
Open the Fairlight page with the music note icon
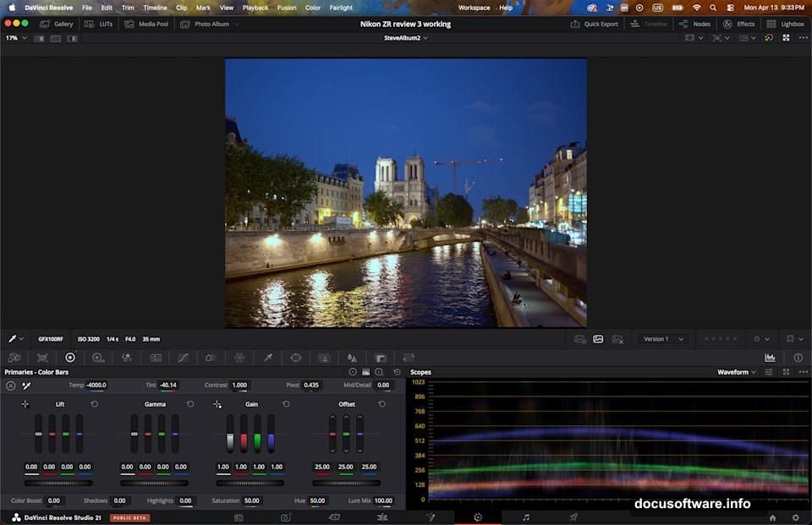click(524, 517)
